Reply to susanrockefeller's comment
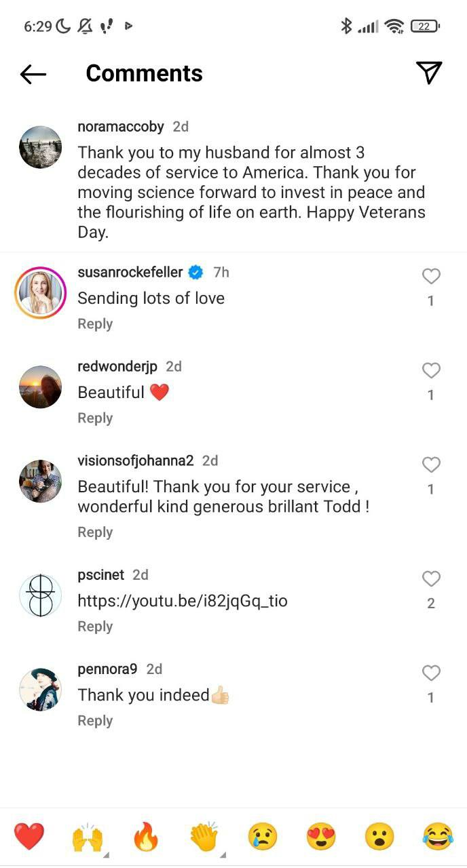This screenshot has width=467, height=868. click(x=95, y=324)
